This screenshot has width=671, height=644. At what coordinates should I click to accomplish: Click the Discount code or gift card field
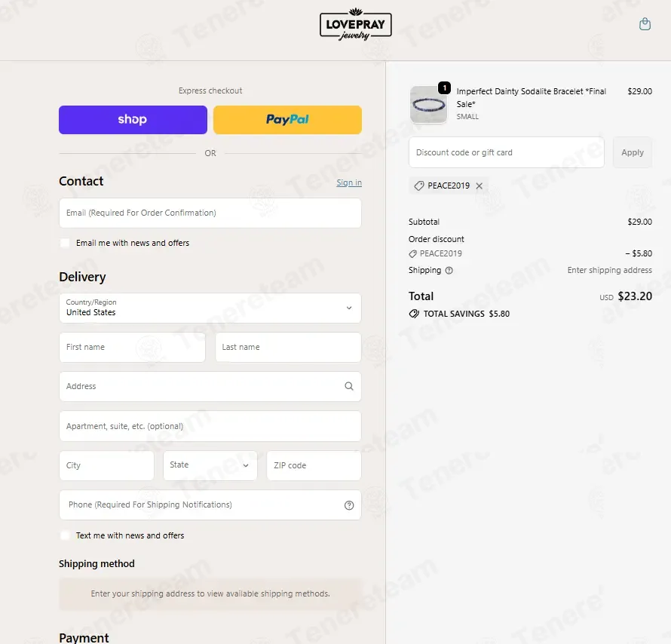coord(506,152)
